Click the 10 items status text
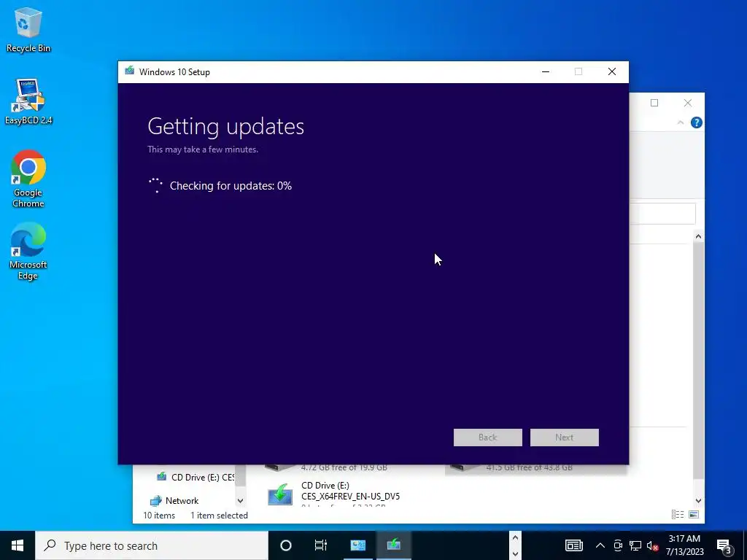 [159, 516]
